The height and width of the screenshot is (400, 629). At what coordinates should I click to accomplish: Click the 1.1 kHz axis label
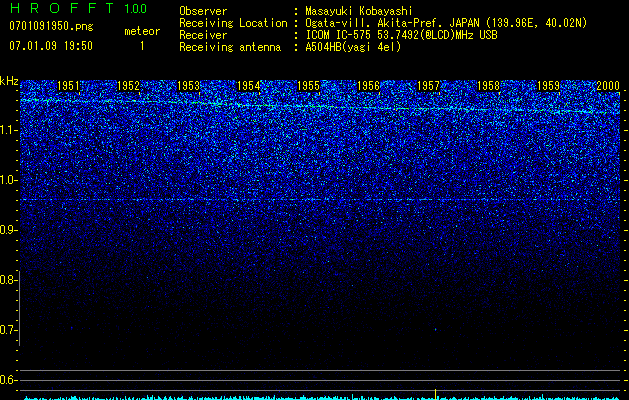[x=8, y=130]
